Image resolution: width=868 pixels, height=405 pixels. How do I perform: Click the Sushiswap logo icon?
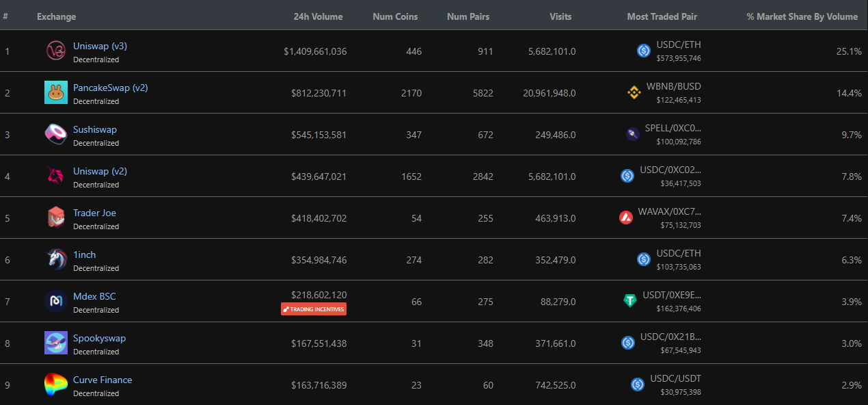pos(56,134)
